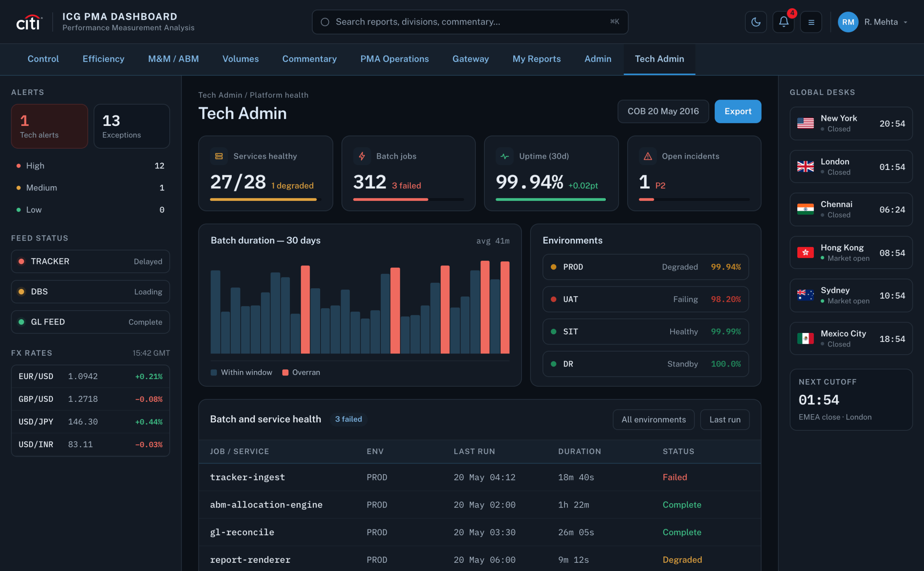
Task: Switch to the PMA Operations tab
Action: (394, 59)
